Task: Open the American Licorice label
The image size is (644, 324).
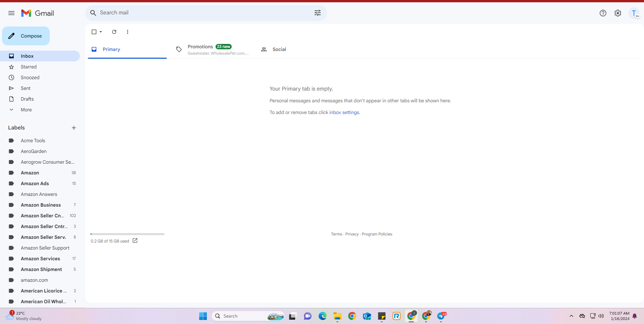Action: (x=40, y=291)
